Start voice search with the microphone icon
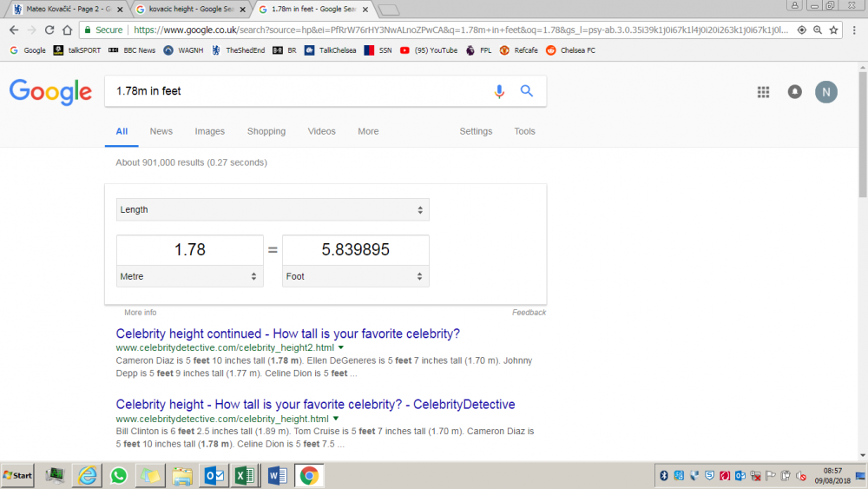Viewport: 868px width, 489px height. pos(499,91)
